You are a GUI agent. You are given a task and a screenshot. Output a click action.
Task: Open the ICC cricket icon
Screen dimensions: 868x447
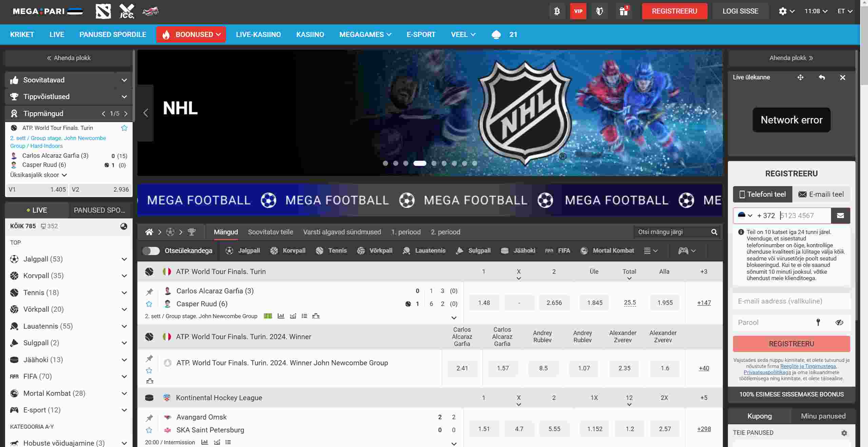(x=127, y=11)
